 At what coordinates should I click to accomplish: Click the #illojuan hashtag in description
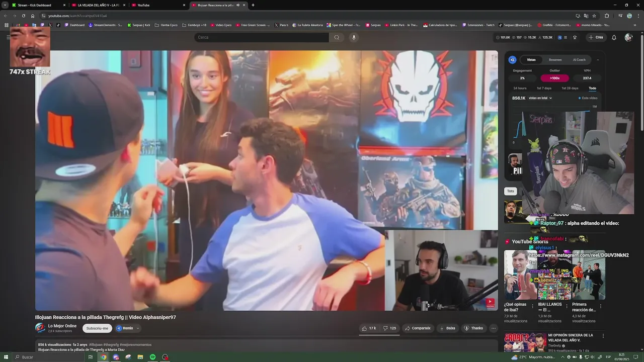(x=95, y=344)
